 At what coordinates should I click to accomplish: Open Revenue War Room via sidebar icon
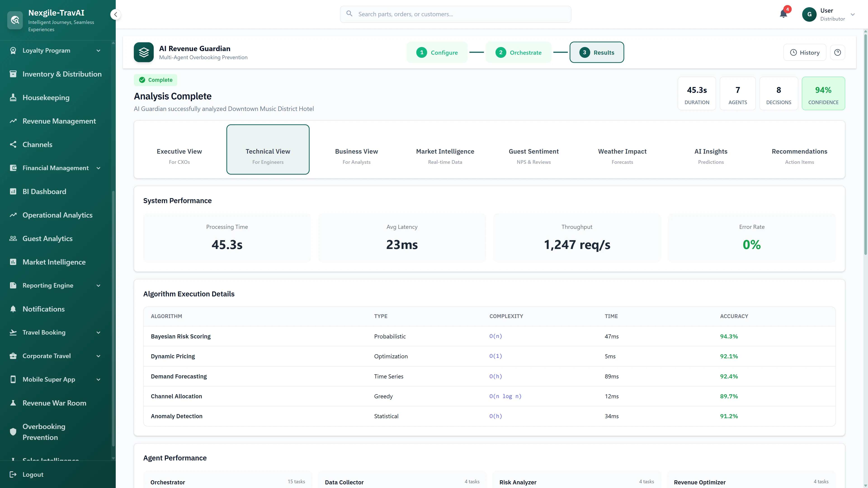(x=13, y=403)
